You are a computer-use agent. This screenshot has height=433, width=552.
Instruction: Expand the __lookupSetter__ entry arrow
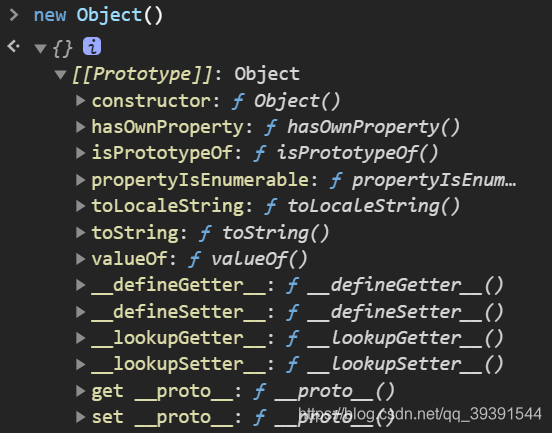pos(81,364)
